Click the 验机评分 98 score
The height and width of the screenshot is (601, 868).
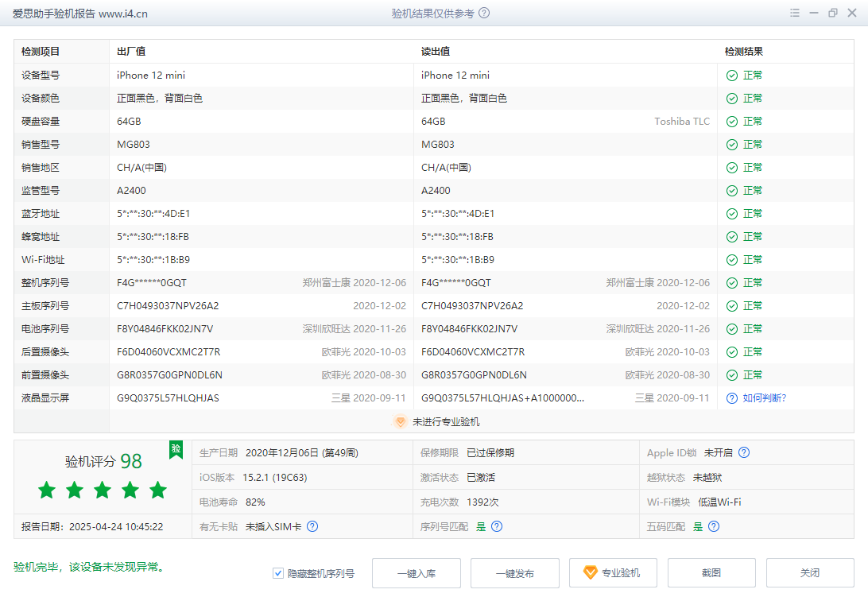click(103, 461)
